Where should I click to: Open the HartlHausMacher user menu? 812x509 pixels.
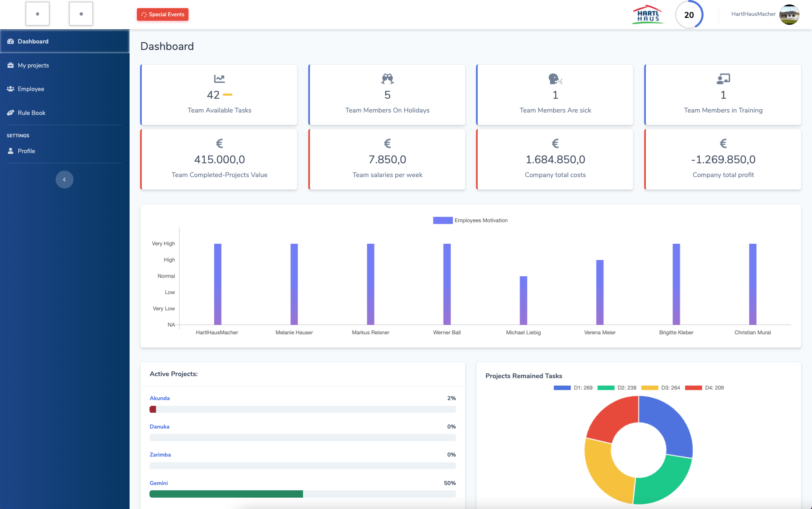[753, 14]
